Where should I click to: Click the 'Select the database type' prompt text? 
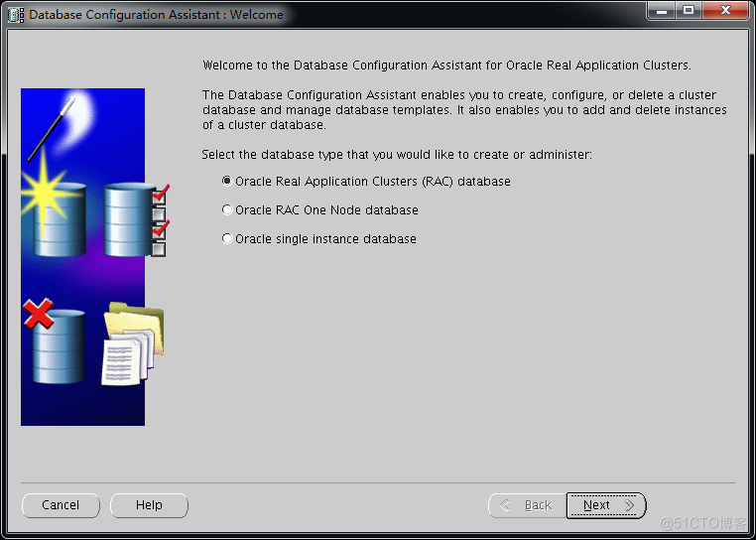(x=396, y=155)
